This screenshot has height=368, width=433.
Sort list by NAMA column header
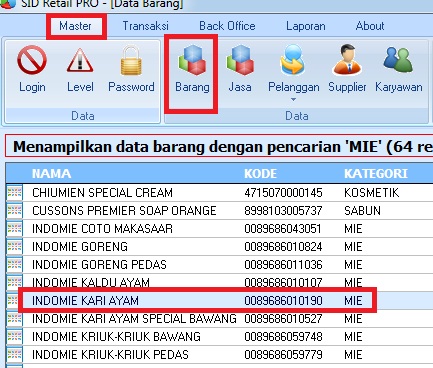(x=51, y=174)
